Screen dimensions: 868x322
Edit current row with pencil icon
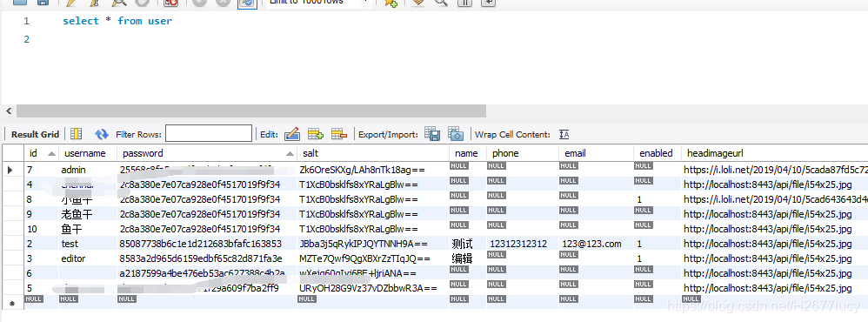pos(291,134)
